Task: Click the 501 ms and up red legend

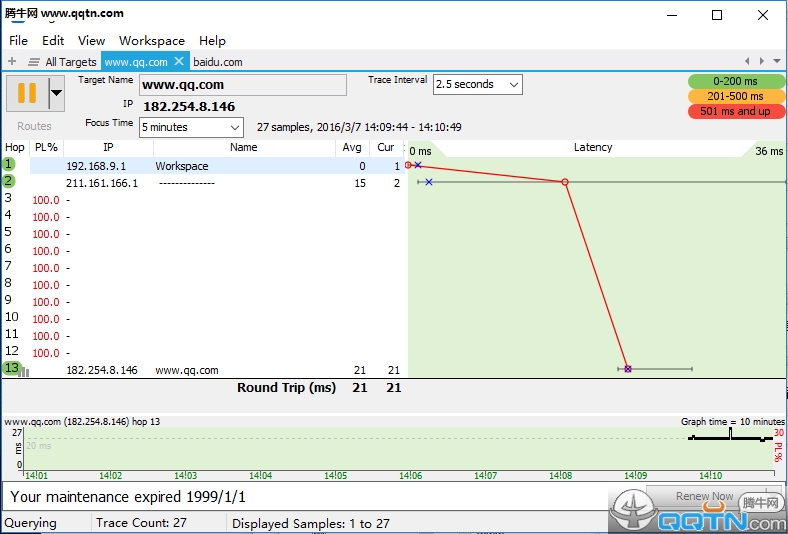Action: click(736, 111)
